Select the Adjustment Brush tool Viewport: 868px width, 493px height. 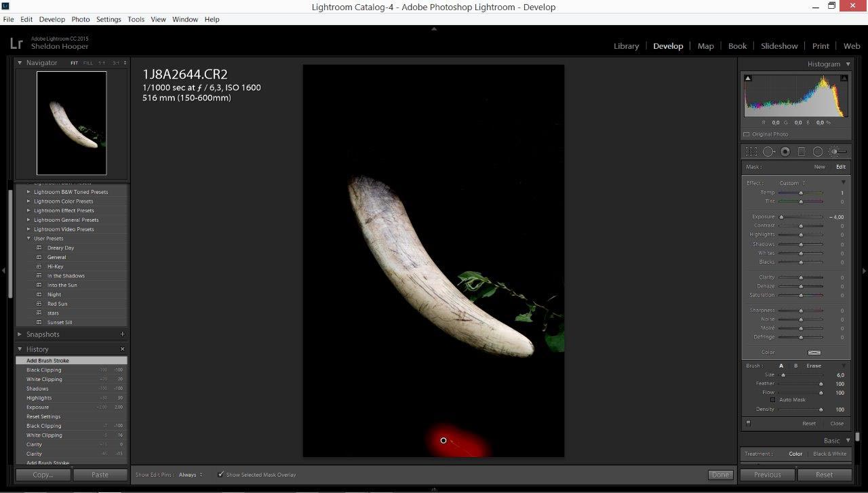coord(837,152)
